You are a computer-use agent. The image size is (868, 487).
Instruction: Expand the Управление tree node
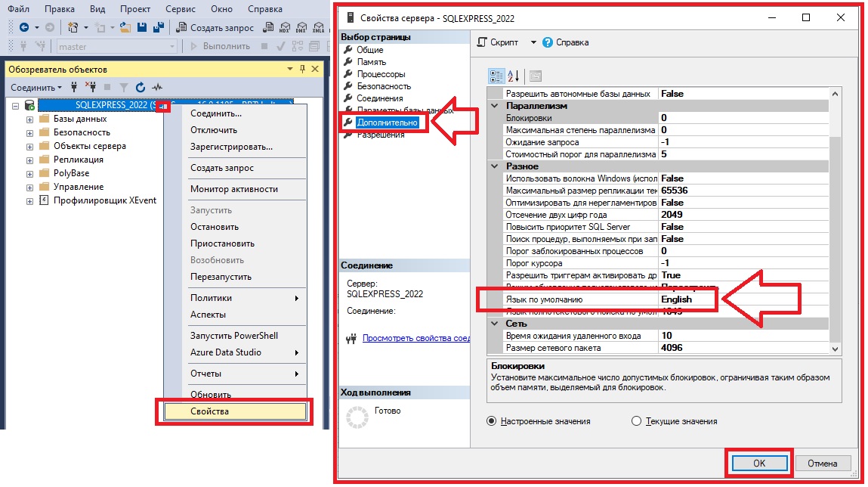(29, 188)
